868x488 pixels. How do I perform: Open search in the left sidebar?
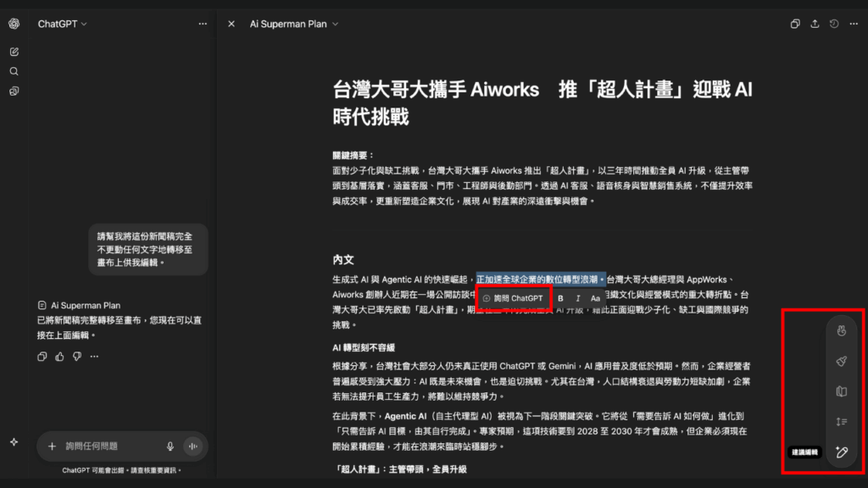(14, 71)
